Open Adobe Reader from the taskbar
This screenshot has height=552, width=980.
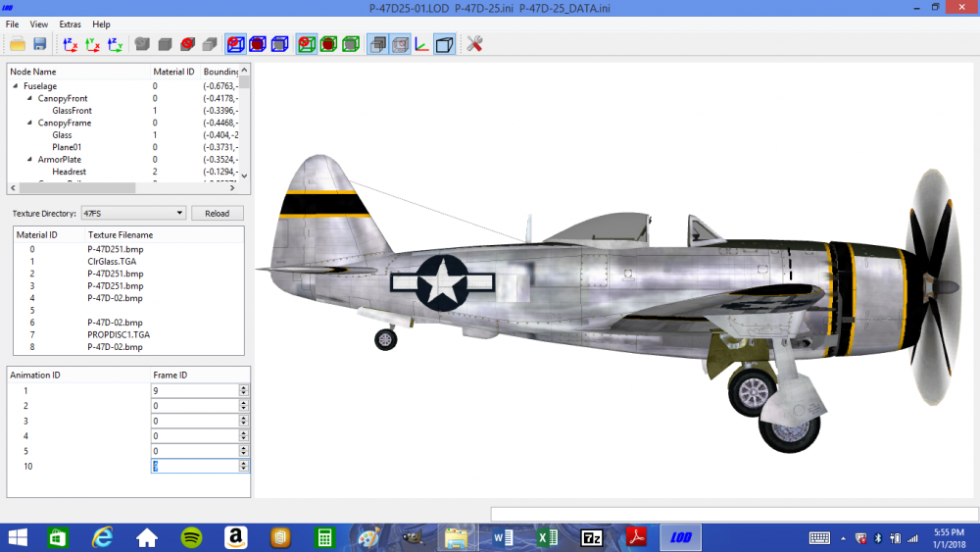pos(636,537)
